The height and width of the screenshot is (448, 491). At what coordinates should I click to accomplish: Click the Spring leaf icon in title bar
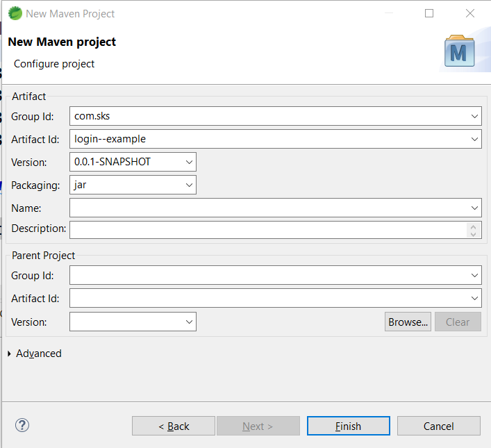15,13
